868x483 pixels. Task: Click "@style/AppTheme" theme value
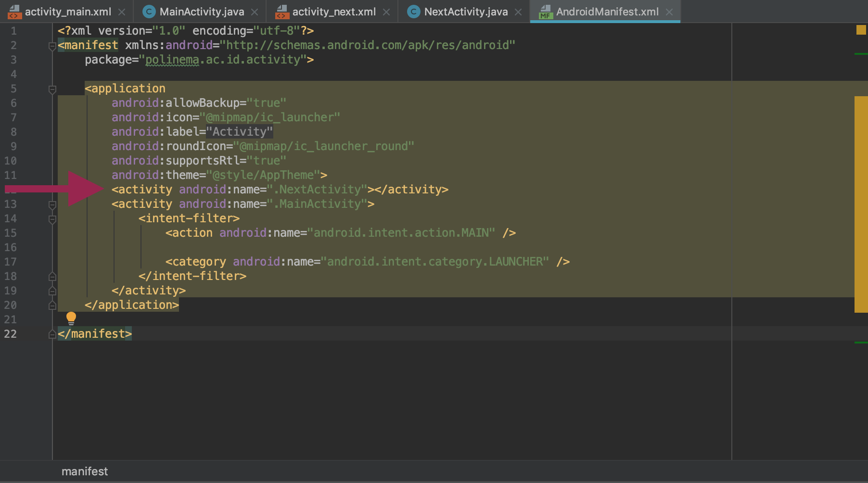click(263, 175)
